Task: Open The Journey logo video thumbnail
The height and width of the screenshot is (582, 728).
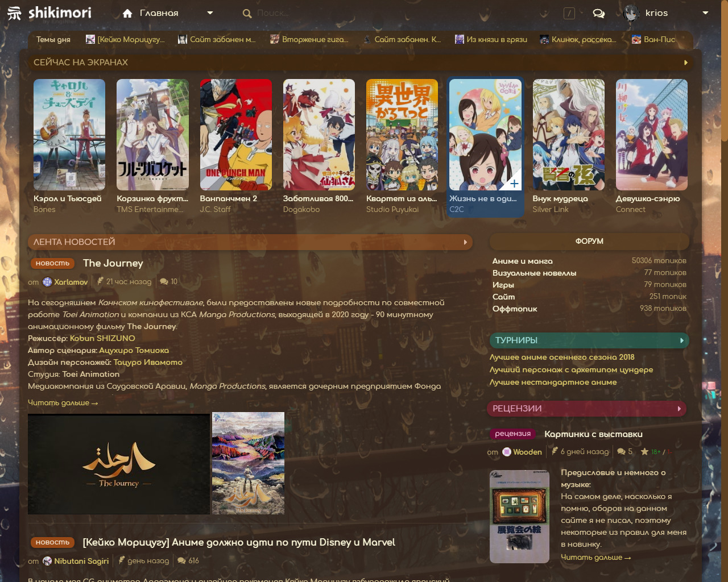Action: (119, 464)
